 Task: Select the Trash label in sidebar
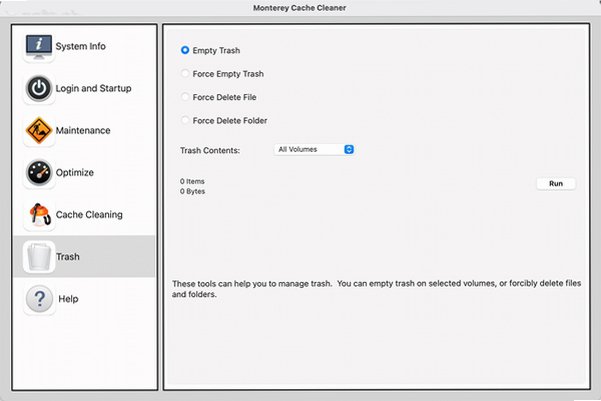pyautogui.click(x=68, y=256)
